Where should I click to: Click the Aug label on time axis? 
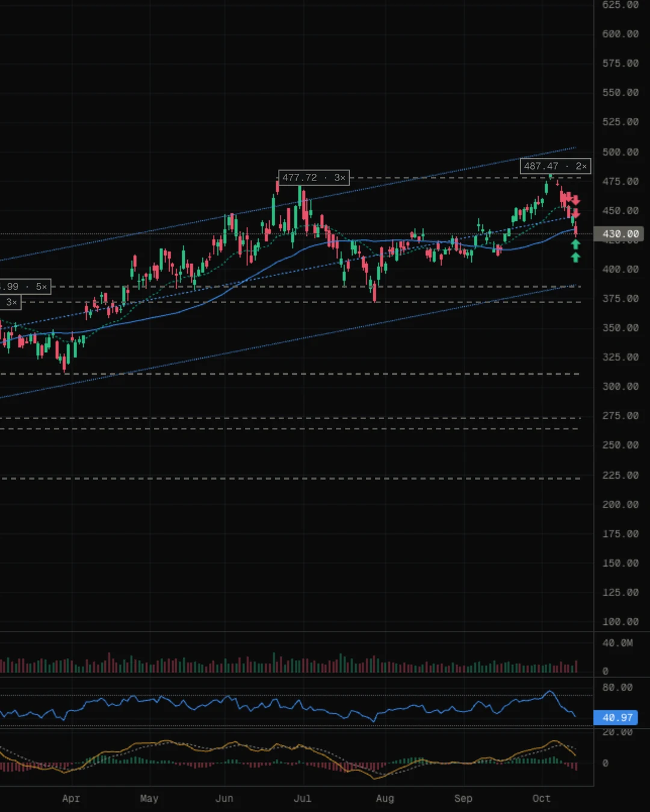point(385,798)
